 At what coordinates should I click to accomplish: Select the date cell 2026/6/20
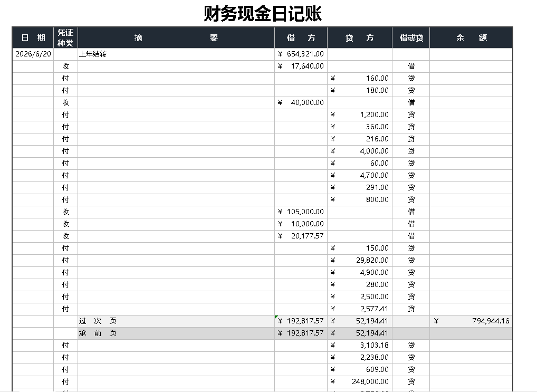[x=33, y=54]
